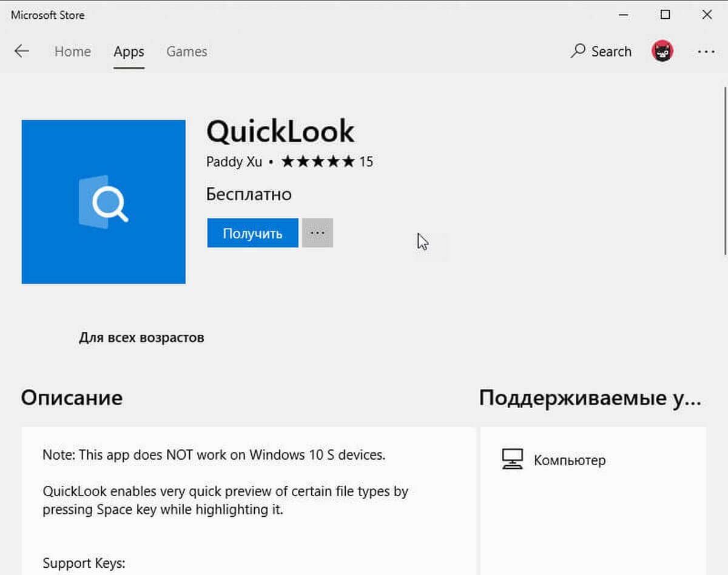This screenshot has height=575, width=728.
Task: Click the Компьютер device icon
Action: point(512,460)
